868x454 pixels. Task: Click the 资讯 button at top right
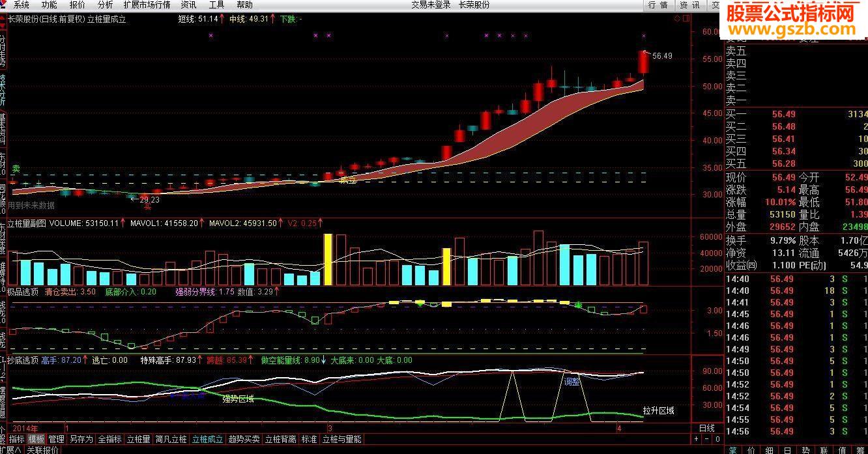pos(689,5)
